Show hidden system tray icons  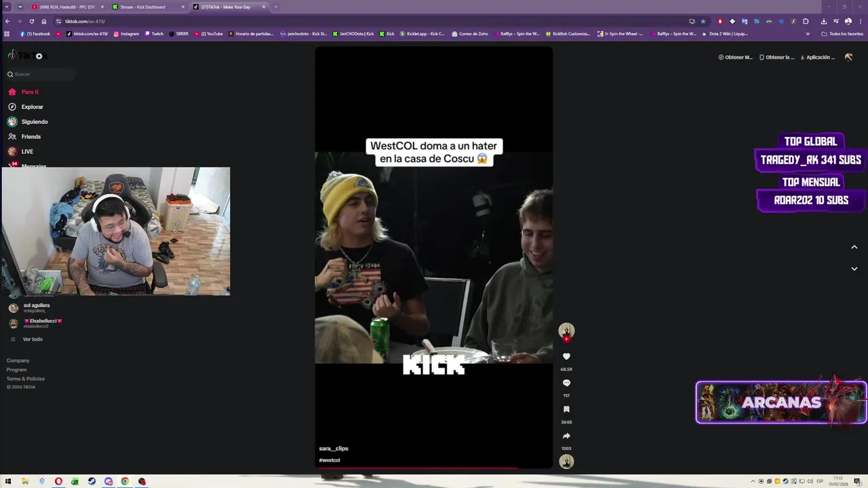752,481
